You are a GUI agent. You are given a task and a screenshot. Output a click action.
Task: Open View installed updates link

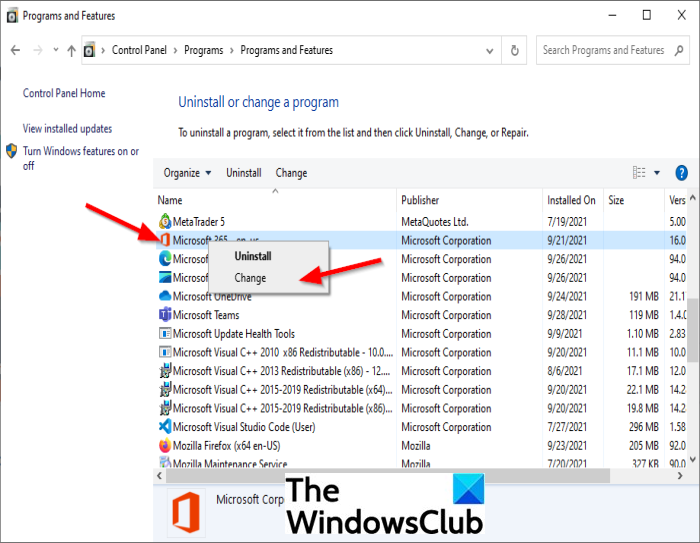coord(67,129)
